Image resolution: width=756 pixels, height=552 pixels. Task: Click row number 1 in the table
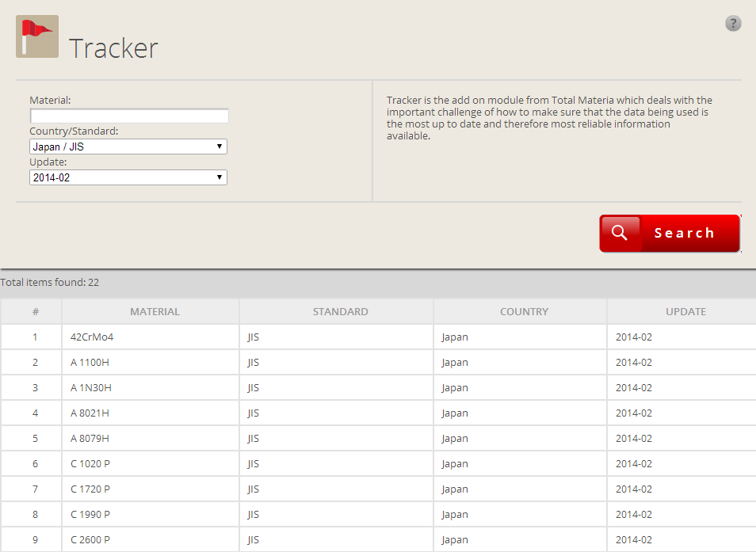35,337
